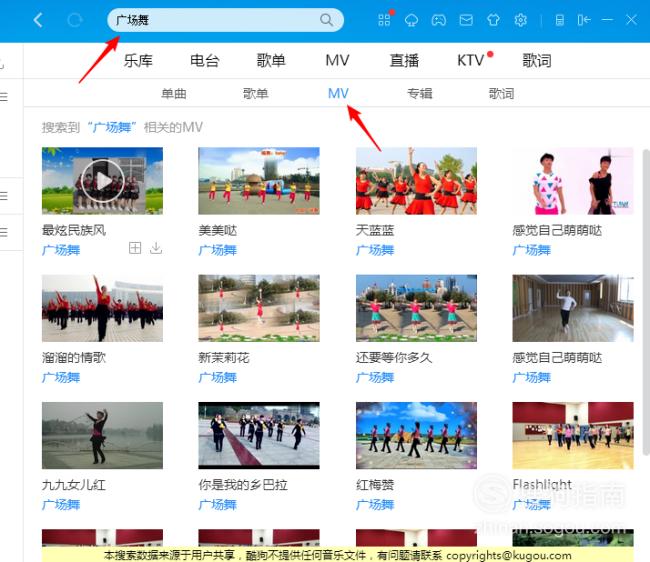Open the 九九女儿红 video thumbnail
The width and height of the screenshot is (650, 562).
click(x=102, y=435)
